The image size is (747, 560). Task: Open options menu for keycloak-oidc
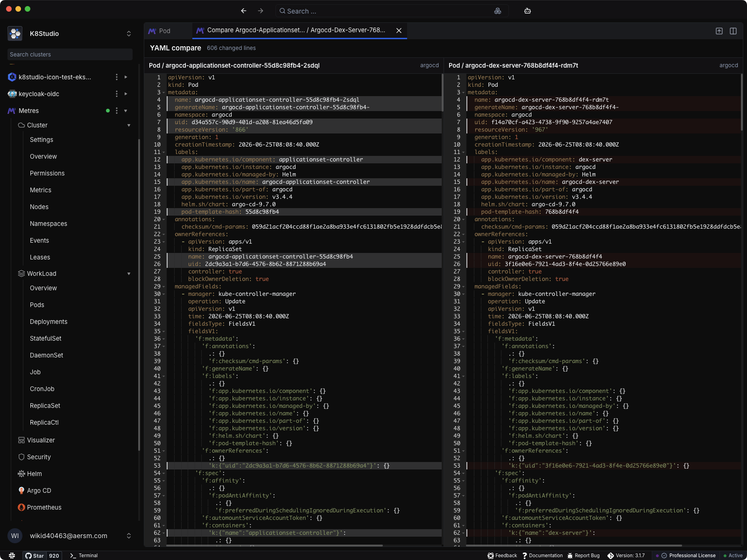tap(117, 94)
